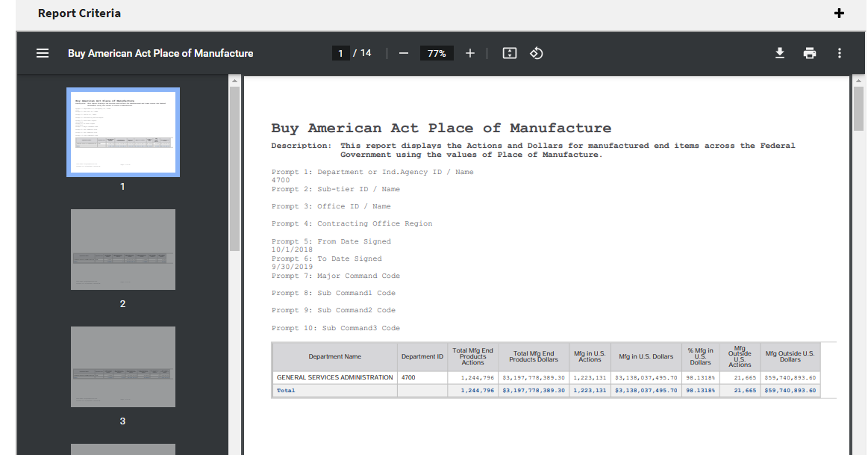
Task: Expand Report Criteria with the plus icon
Action: click(839, 13)
